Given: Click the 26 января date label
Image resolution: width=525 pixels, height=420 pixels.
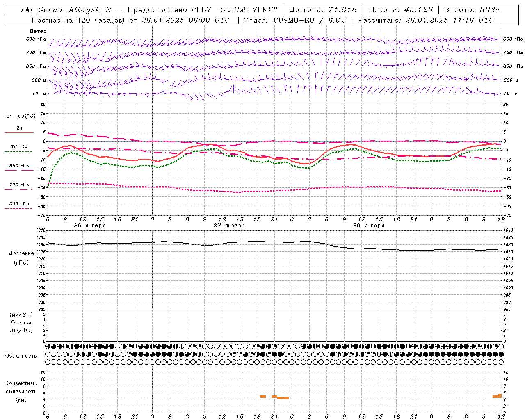Looking at the screenshot, I should pos(89,226).
